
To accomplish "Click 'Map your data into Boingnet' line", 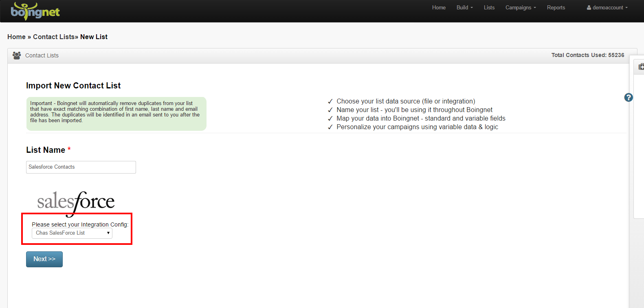I will (x=421, y=118).
